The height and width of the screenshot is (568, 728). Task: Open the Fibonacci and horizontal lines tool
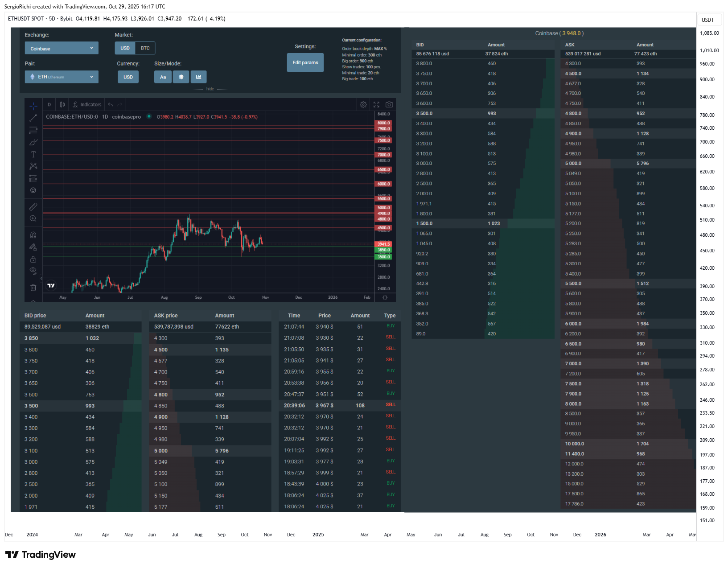click(33, 130)
